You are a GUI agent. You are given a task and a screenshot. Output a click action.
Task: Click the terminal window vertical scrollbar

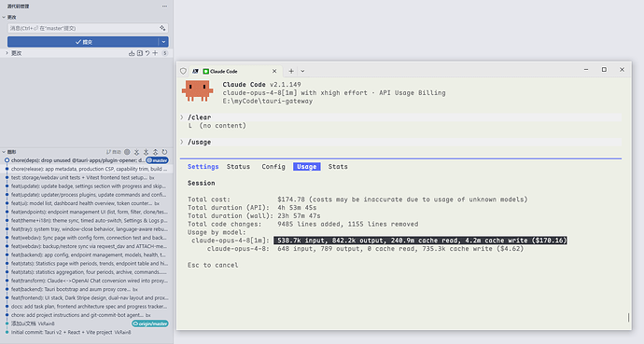[628, 317]
